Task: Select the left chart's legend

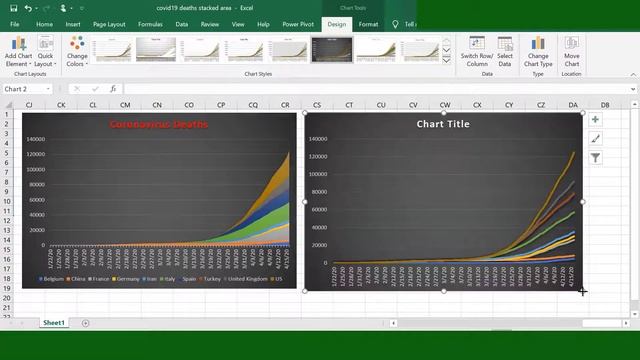Action: pos(160,279)
